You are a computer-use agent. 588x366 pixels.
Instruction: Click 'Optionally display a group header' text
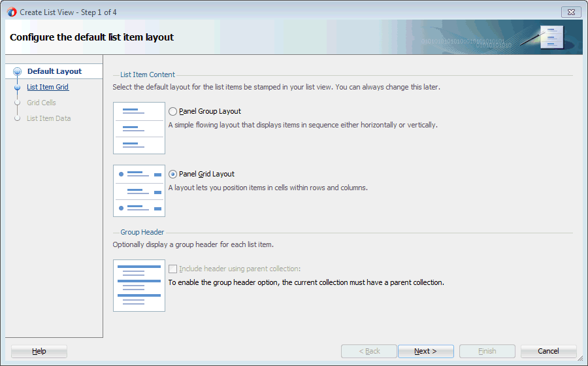(x=193, y=244)
